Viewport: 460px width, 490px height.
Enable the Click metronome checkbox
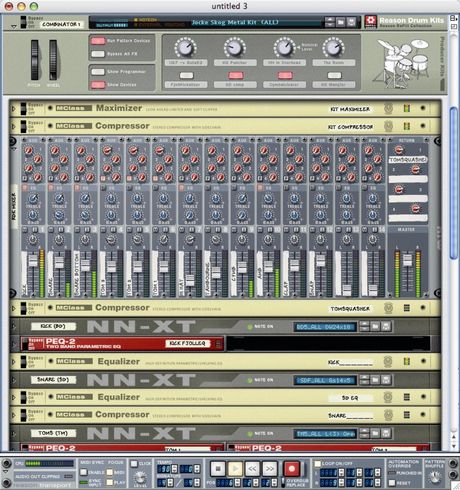pyautogui.click(x=134, y=464)
